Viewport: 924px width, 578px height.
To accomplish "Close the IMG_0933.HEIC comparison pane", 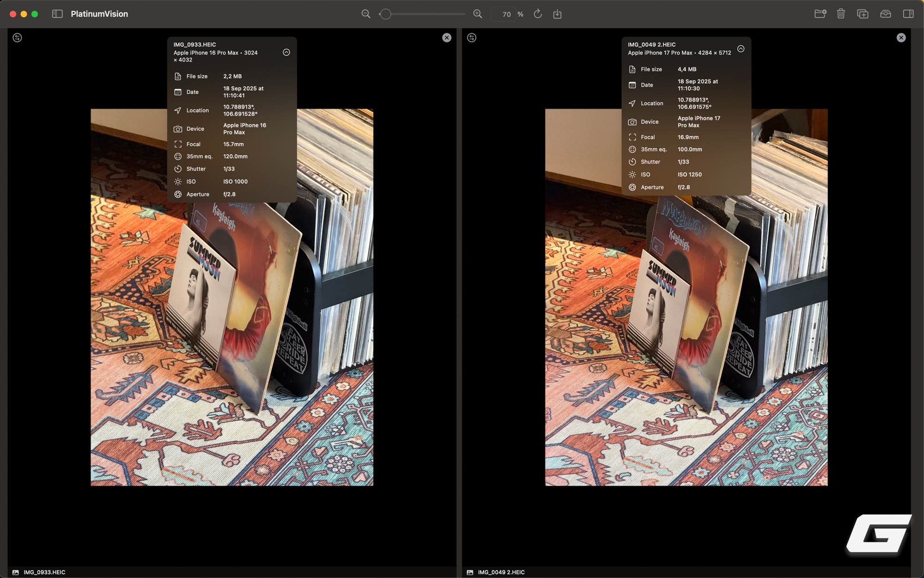I will 446,37.
